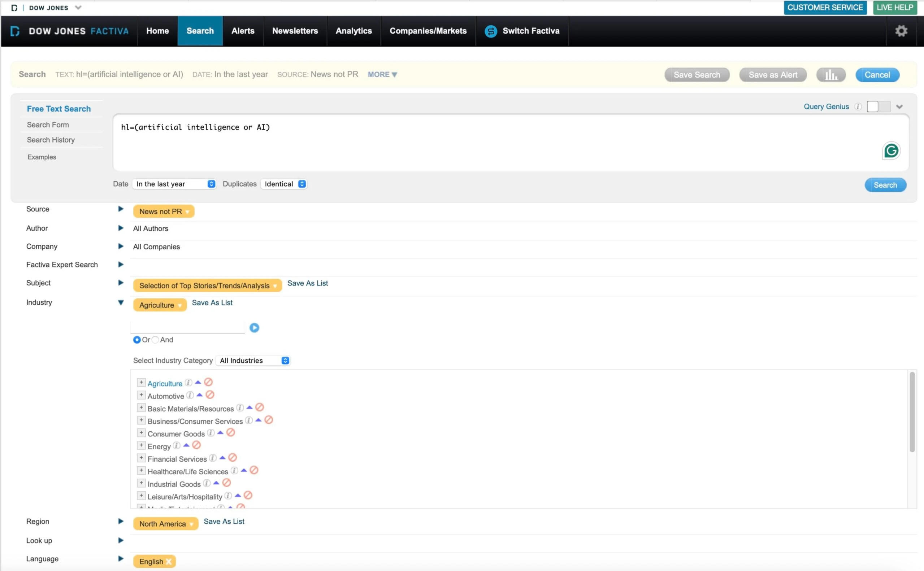Click the settings gear icon
Image resolution: width=924 pixels, height=571 pixels.
click(x=901, y=31)
